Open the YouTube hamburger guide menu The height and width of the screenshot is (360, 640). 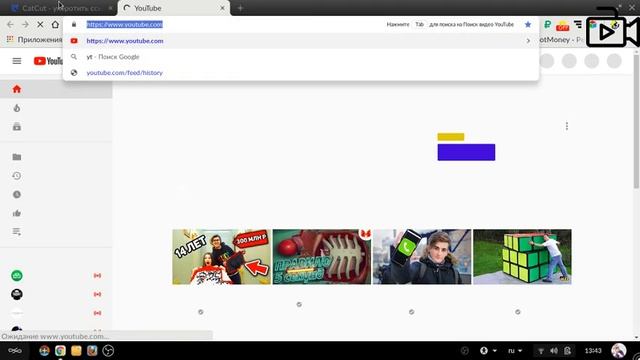click(x=17, y=61)
